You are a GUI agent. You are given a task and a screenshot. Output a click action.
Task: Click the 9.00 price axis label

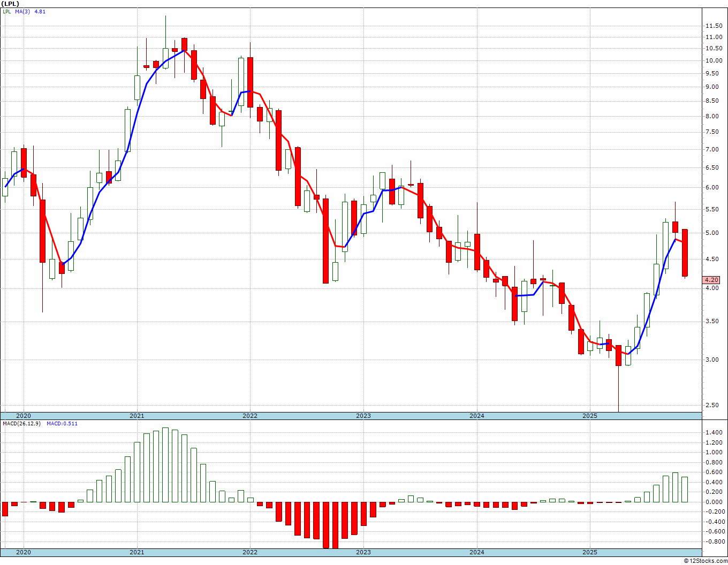point(712,87)
